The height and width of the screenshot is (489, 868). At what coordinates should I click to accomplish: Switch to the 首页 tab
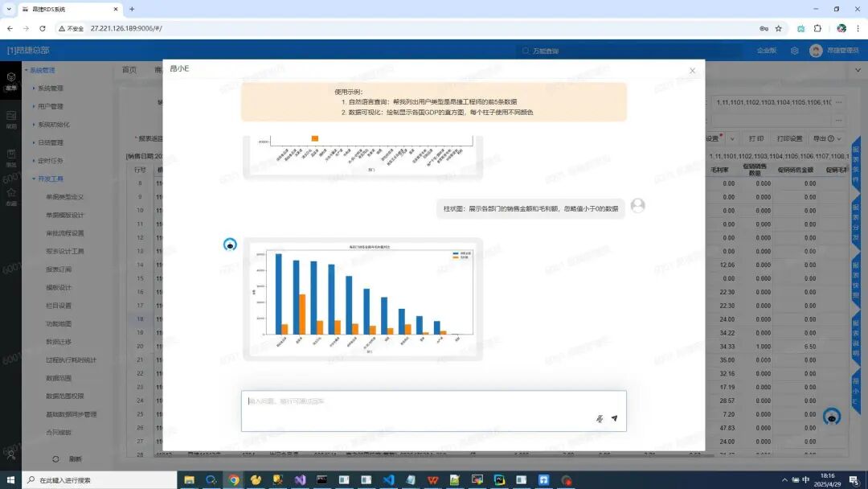(129, 70)
